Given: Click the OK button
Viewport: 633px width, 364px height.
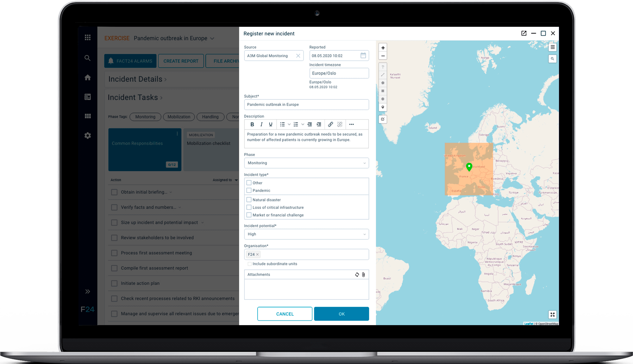Looking at the screenshot, I should pyautogui.click(x=341, y=314).
